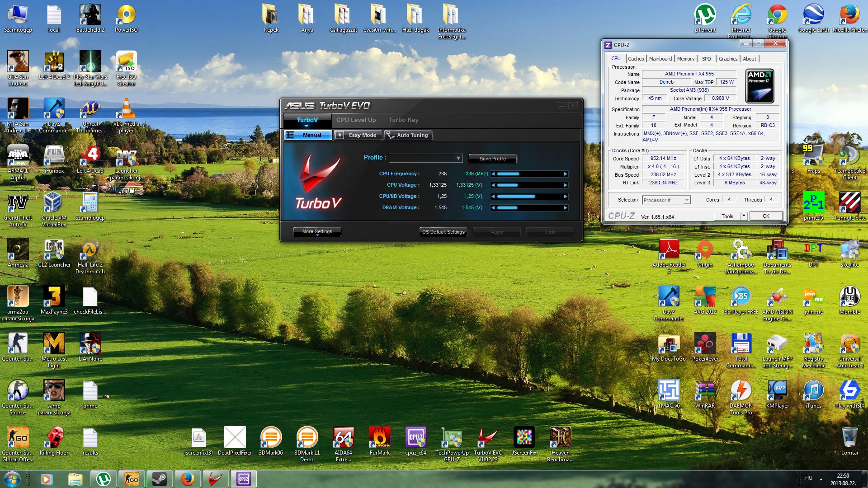This screenshot has width=868, height=488.
Task: Open the CPU-Z Tools dropdown arrow
Action: pyautogui.click(x=744, y=216)
